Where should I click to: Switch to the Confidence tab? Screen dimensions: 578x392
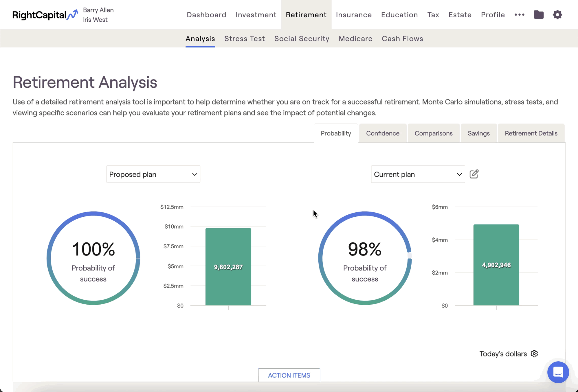[x=383, y=133]
